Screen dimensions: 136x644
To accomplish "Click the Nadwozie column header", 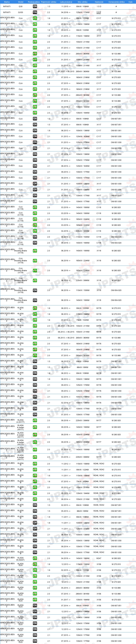I will click(x=99, y=2).
